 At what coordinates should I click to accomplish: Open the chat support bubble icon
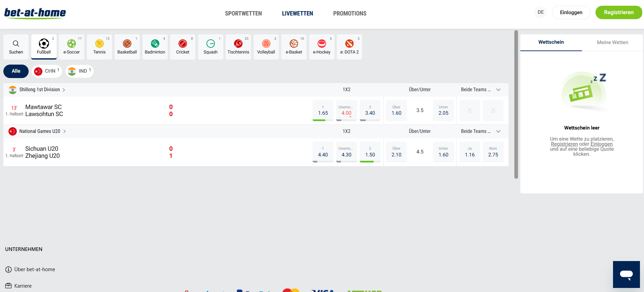(626, 274)
